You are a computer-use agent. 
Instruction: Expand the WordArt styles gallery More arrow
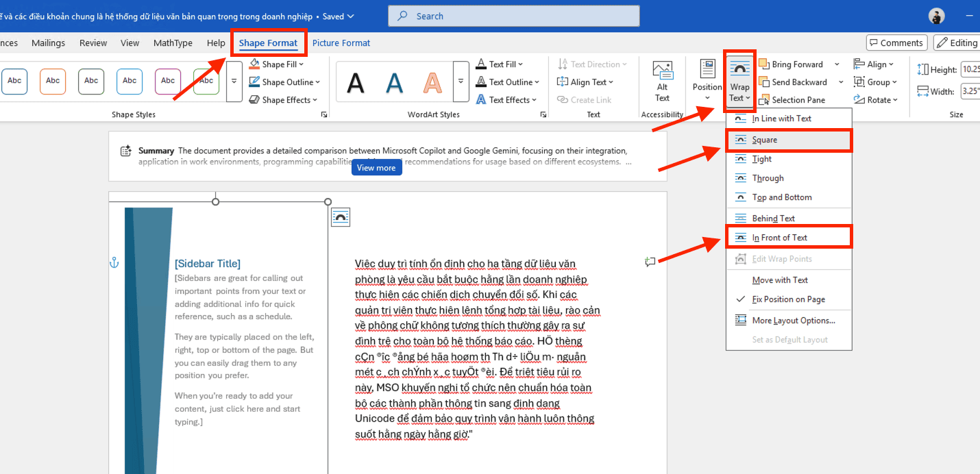(462, 82)
